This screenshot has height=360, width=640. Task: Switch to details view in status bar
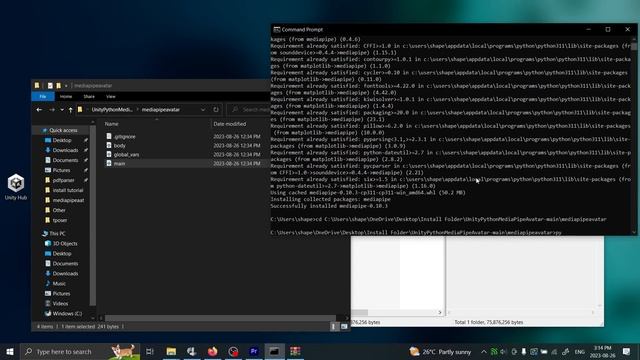tap(333, 327)
